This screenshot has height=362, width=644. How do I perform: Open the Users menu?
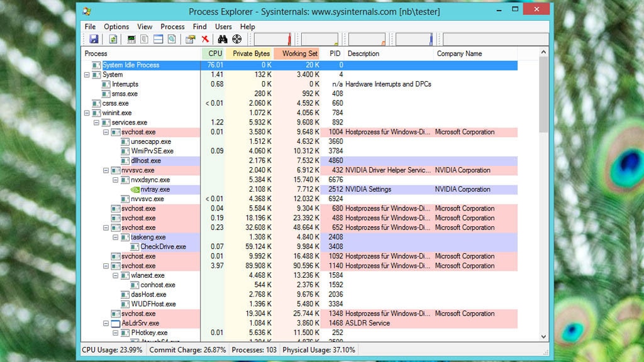pos(223,26)
